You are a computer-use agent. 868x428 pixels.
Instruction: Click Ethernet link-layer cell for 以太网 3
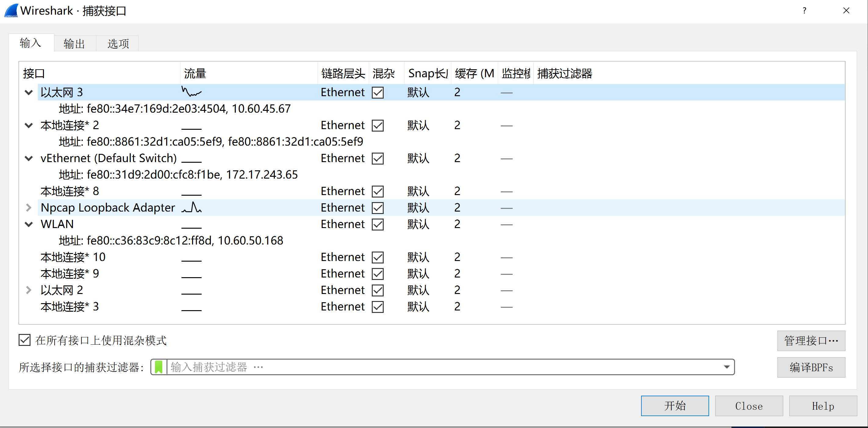pos(343,92)
